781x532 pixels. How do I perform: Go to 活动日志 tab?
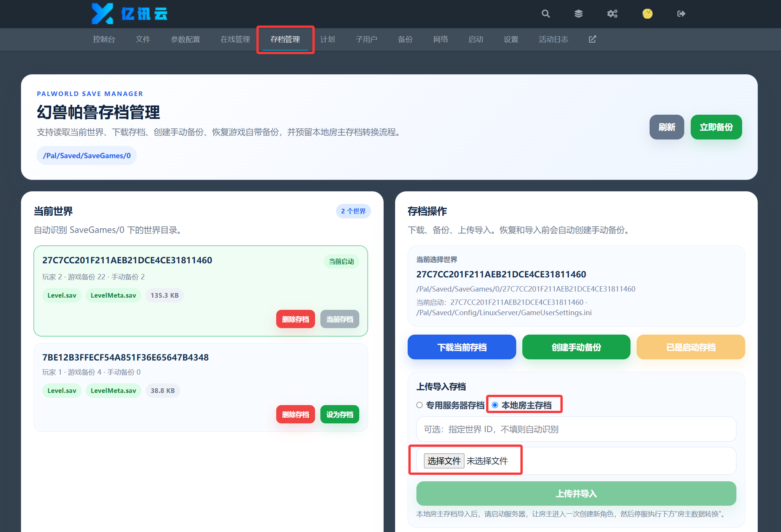[x=553, y=39]
